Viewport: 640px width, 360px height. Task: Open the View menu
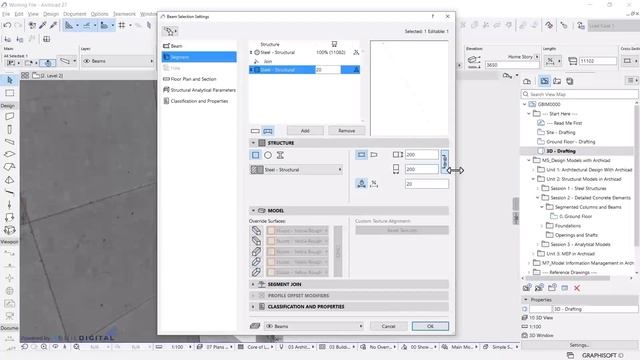coord(33,14)
